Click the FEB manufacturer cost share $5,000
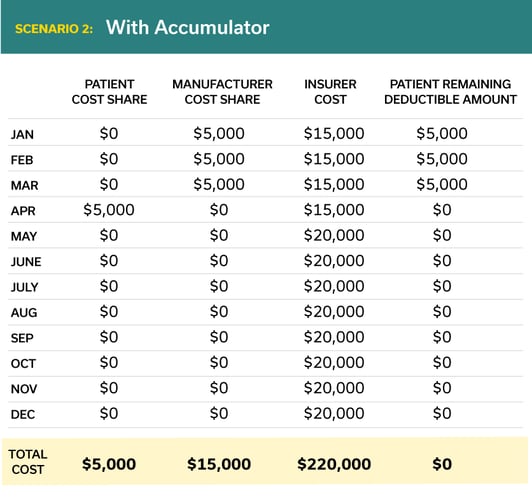532x500 pixels. tap(219, 159)
